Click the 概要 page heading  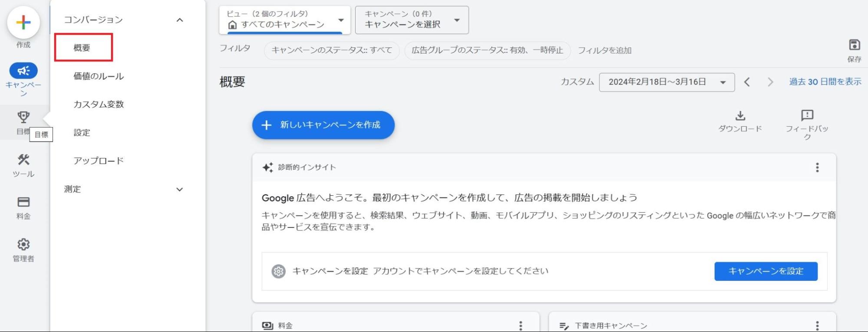click(232, 82)
